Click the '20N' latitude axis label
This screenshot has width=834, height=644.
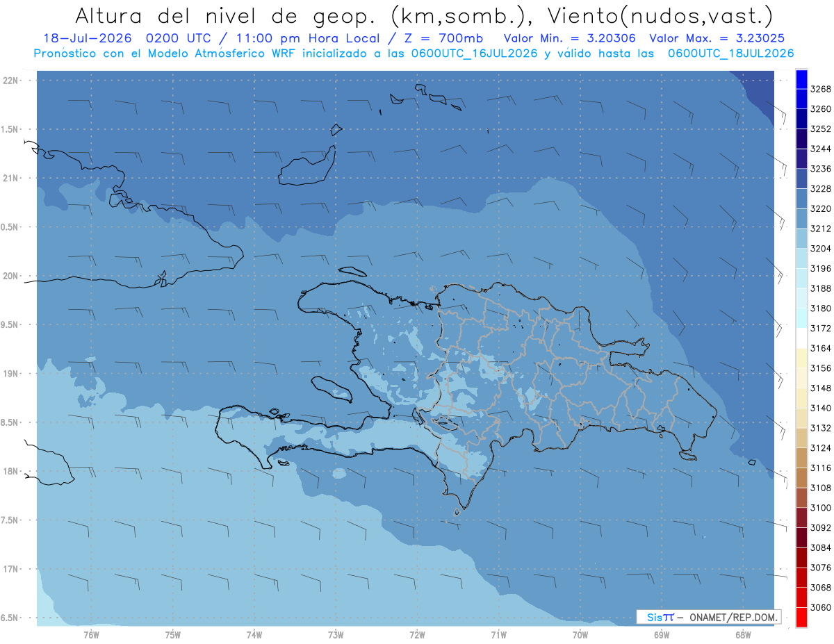click(11, 276)
